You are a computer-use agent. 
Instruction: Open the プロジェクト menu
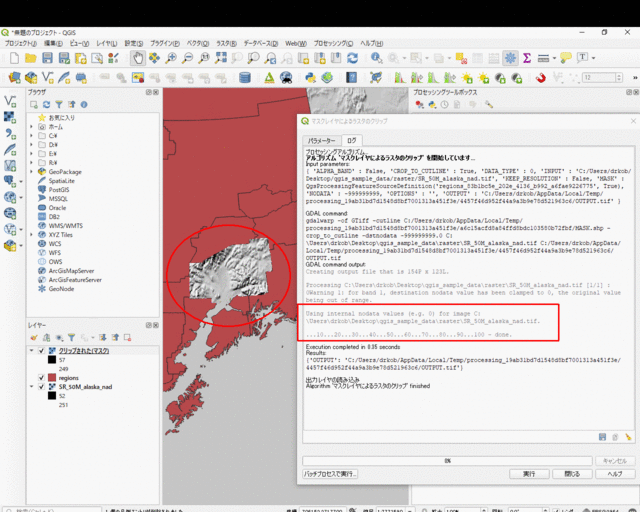tap(20, 43)
